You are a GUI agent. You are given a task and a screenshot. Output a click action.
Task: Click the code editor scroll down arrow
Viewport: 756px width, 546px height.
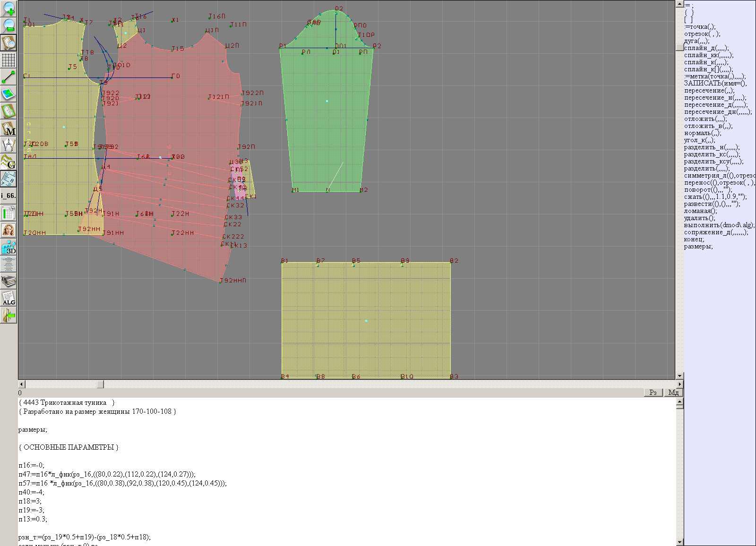679,542
